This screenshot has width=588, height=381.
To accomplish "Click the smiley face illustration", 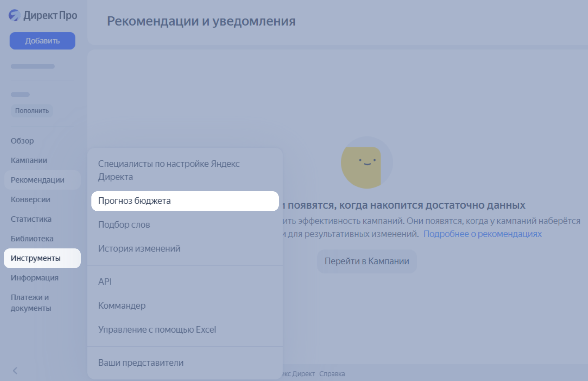I will tap(366, 162).
